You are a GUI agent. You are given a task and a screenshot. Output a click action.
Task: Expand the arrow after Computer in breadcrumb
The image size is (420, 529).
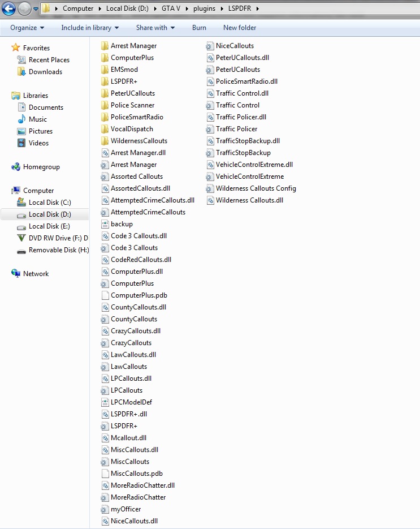pos(100,9)
